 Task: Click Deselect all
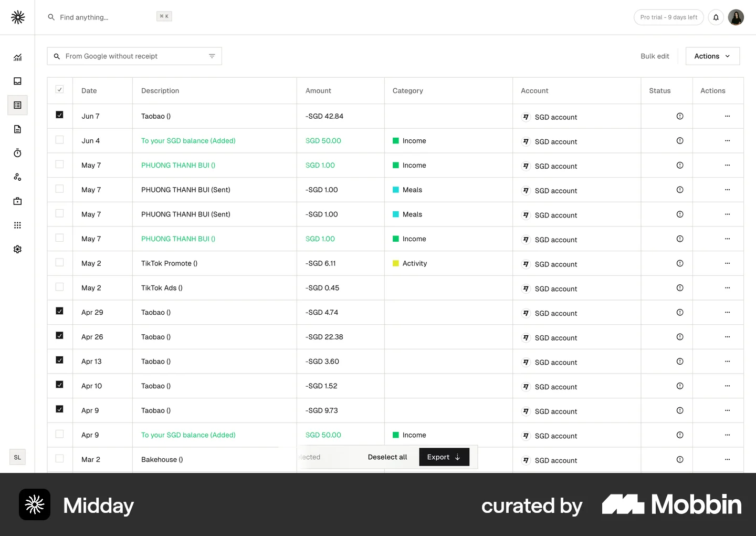(x=387, y=457)
